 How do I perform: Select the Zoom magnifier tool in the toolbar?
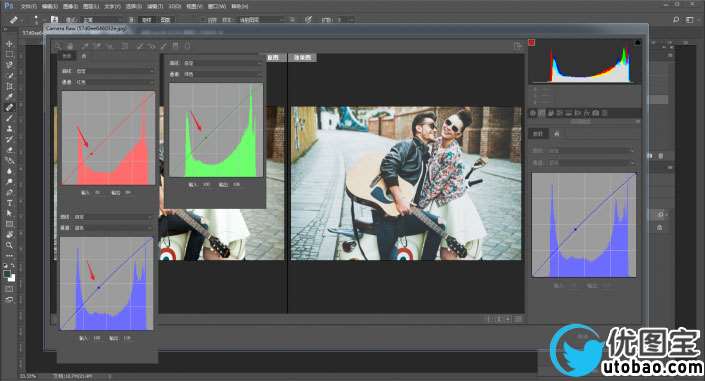(x=9, y=245)
